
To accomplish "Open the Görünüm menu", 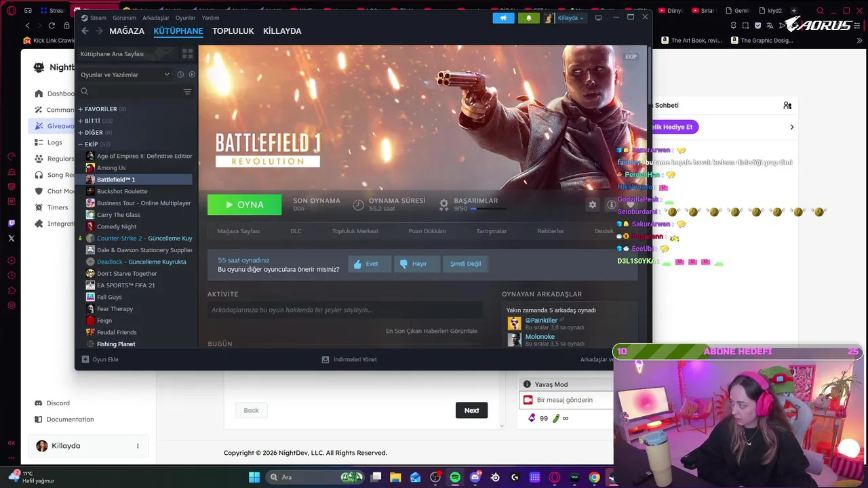I will pos(124,18).
